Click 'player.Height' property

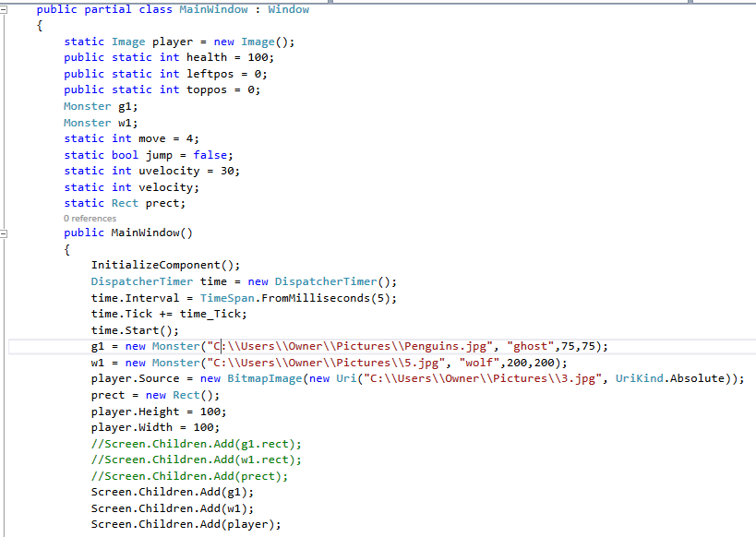point(135,412)
